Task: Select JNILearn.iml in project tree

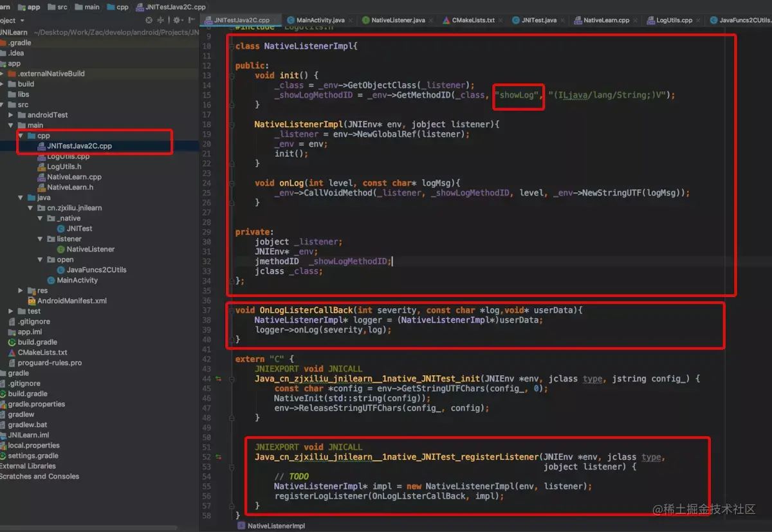Action: pyautogui.click(x=28, y=435)
